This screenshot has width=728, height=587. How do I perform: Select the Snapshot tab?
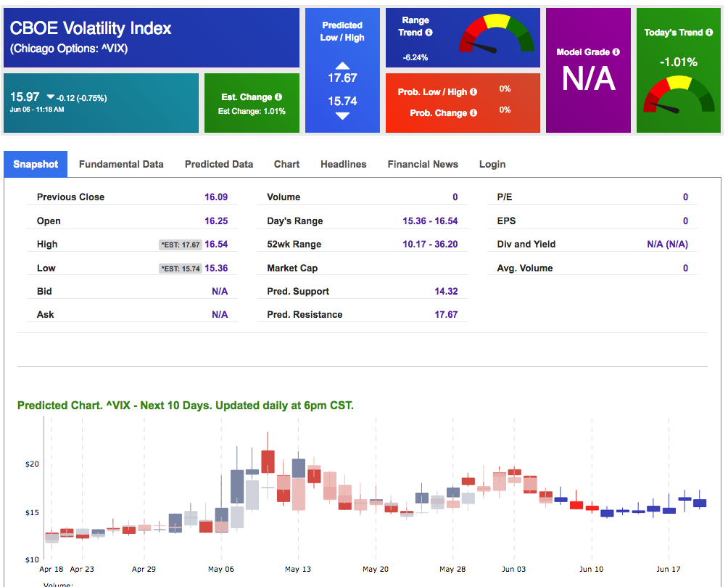click(36, 164)
